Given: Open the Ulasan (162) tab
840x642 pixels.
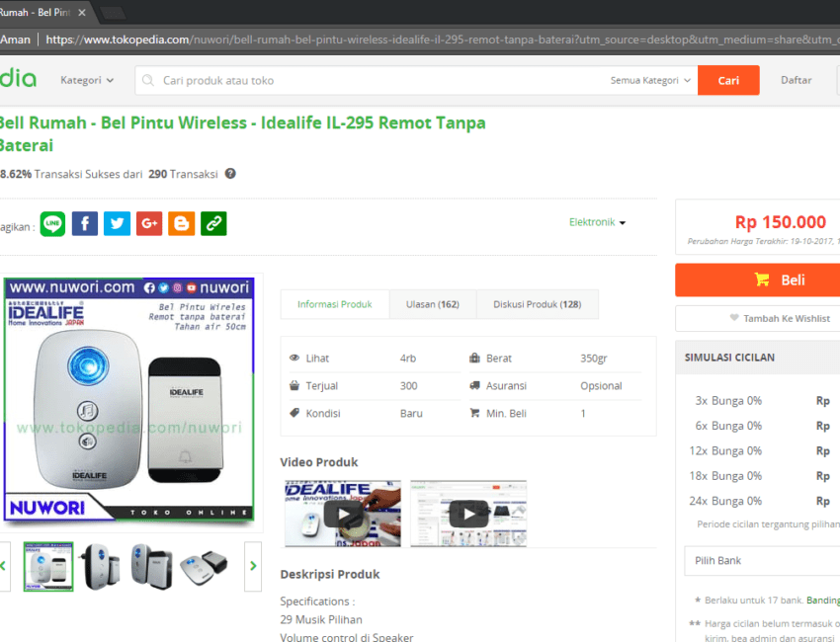Looking at the screenshot, I should coord(432,304).
